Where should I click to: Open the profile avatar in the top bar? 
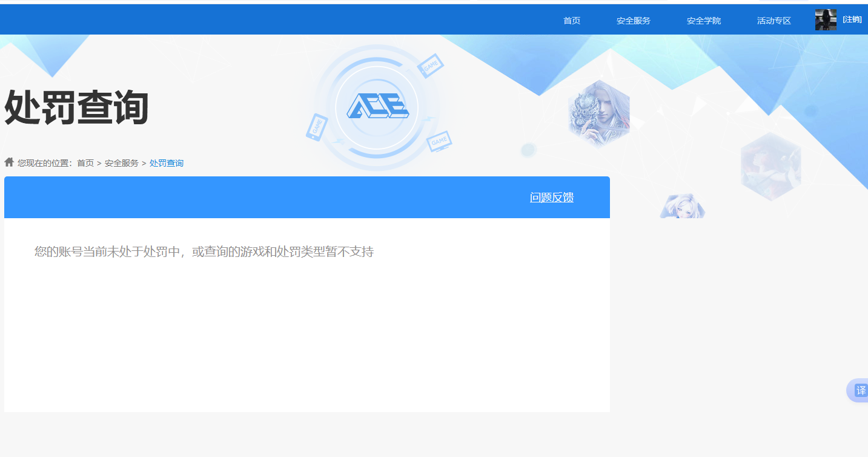(825, 19)
